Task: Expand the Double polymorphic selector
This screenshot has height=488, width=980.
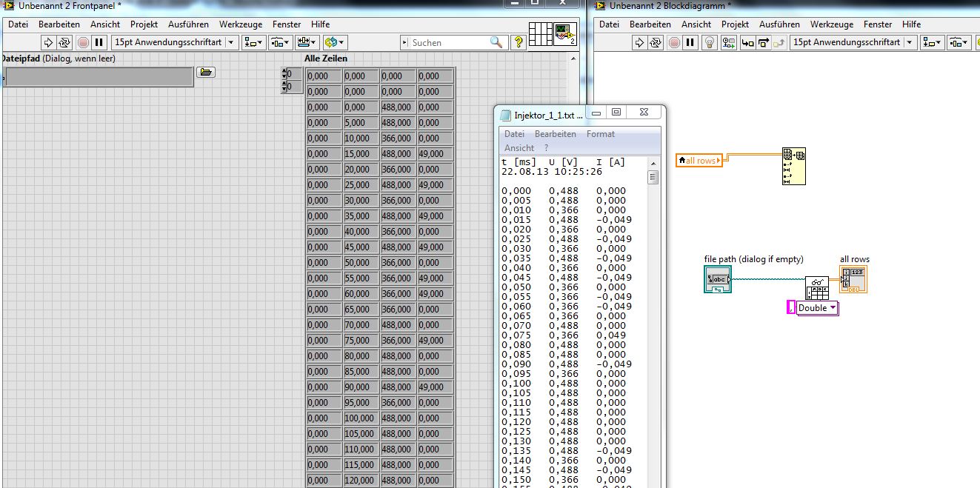Action: point(817,308)
